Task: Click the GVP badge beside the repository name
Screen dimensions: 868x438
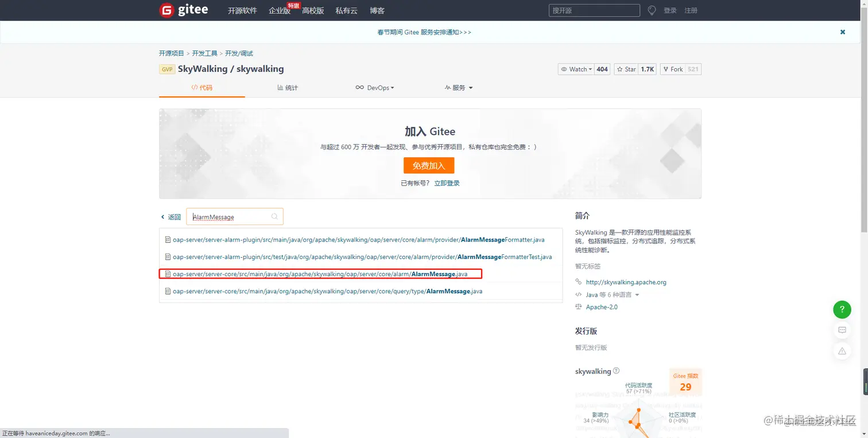Action: coord(167,69)
